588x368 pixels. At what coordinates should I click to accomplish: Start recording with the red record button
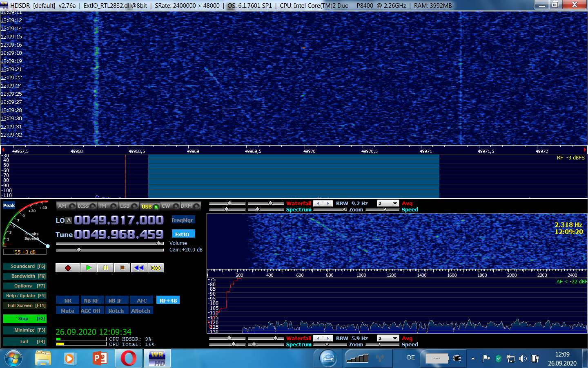(68, 268)
